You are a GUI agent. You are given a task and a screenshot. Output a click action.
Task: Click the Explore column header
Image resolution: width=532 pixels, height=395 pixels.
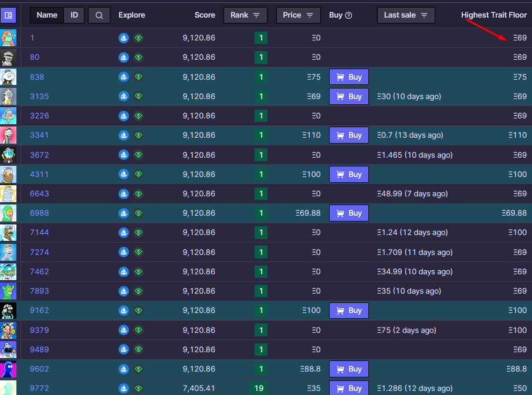pos(131,15)
